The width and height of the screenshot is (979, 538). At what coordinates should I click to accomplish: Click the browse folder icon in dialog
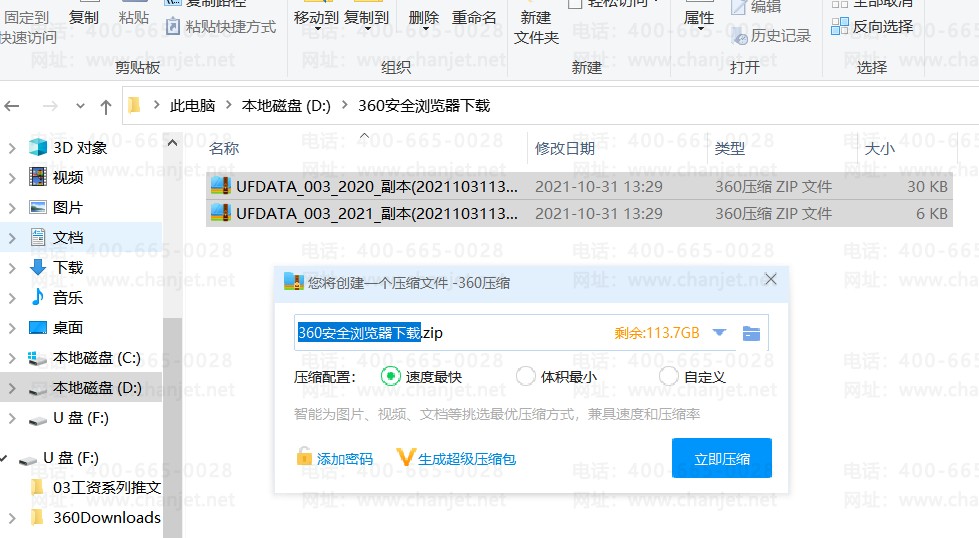tap(751, 333)
